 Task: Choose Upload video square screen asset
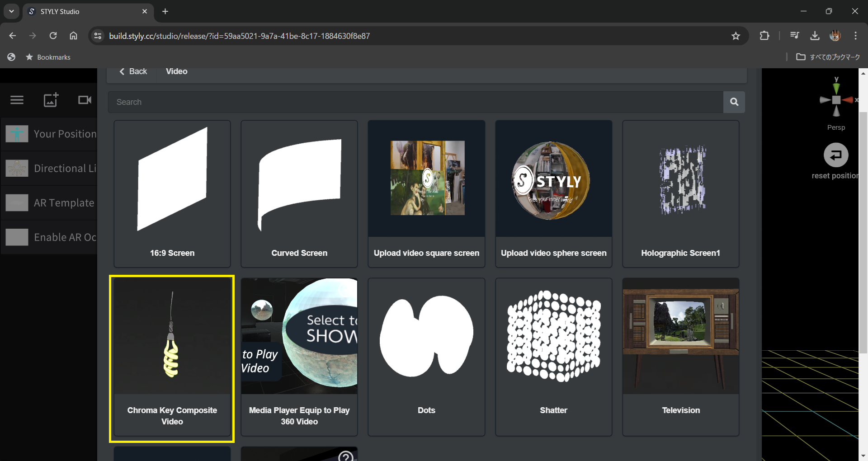pyautogui.click(x=426, y=193)
